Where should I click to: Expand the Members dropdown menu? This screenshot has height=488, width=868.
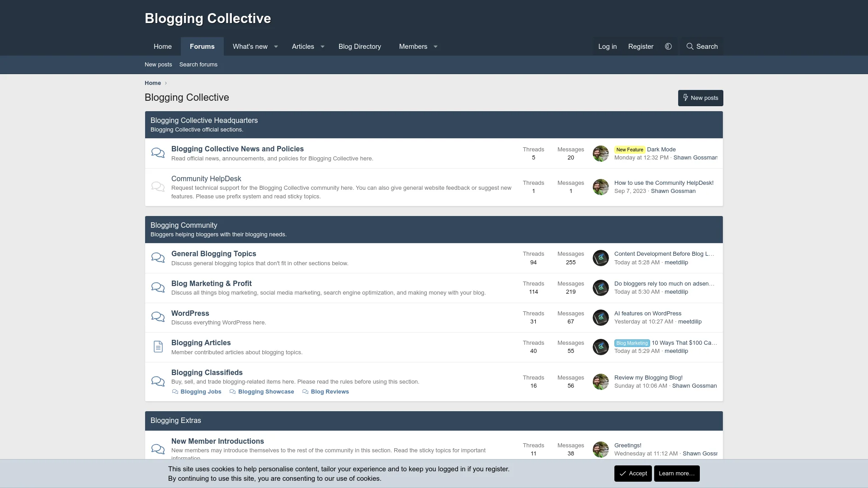coord(435,47)
